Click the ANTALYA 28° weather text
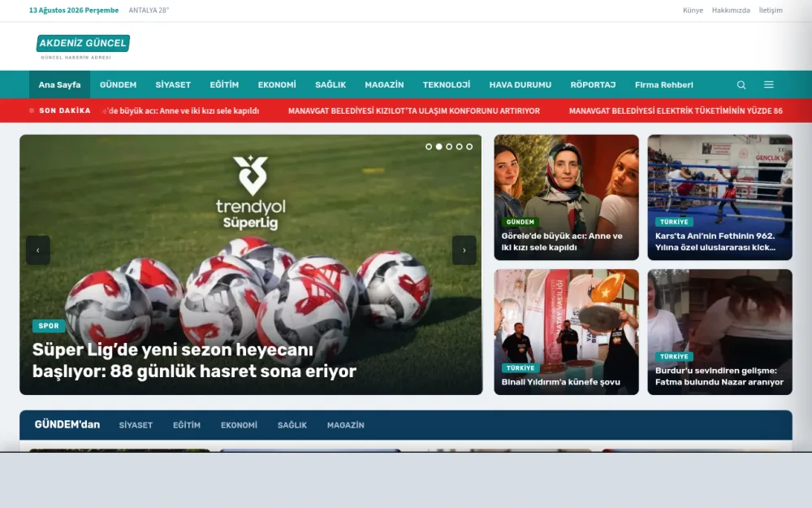Image resolution: width=812 pixels, height=508 pixels. click(x=149, y=11)
